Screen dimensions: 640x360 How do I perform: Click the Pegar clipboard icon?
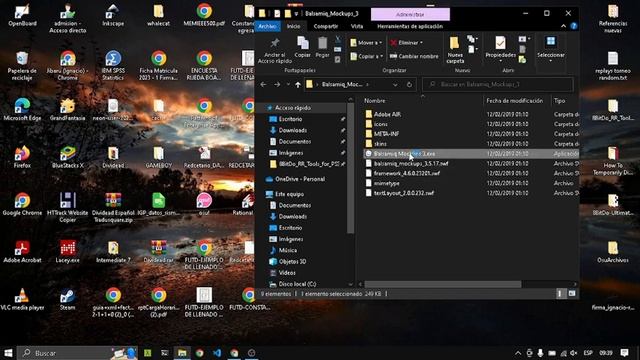pyautogui.click(x=322, y=42)
